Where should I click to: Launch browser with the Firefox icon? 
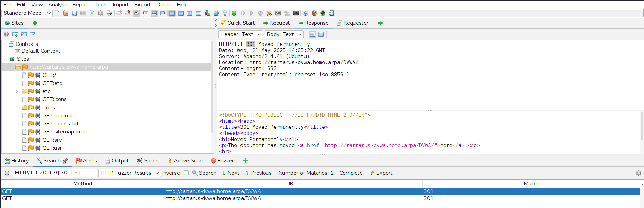click(x=314, y=13)
